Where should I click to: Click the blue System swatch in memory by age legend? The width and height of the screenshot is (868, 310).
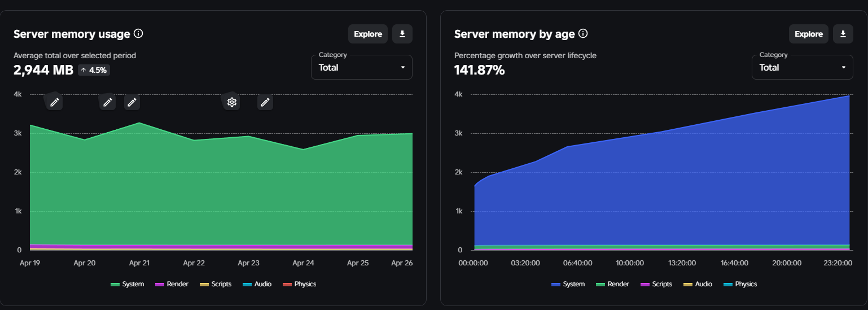(556, 285)
